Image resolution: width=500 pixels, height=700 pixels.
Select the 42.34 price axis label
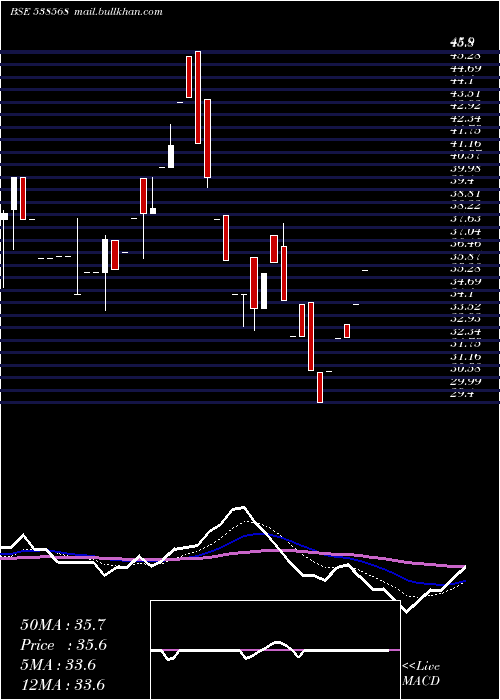466,118
